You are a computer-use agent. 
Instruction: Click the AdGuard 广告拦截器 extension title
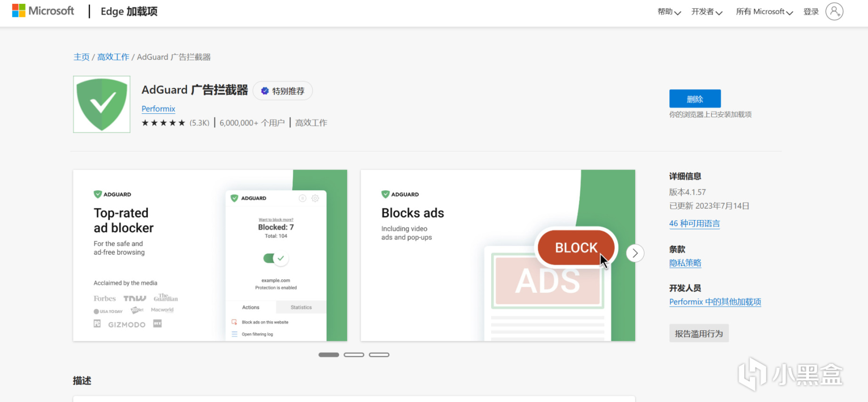[x=195, y=90]
